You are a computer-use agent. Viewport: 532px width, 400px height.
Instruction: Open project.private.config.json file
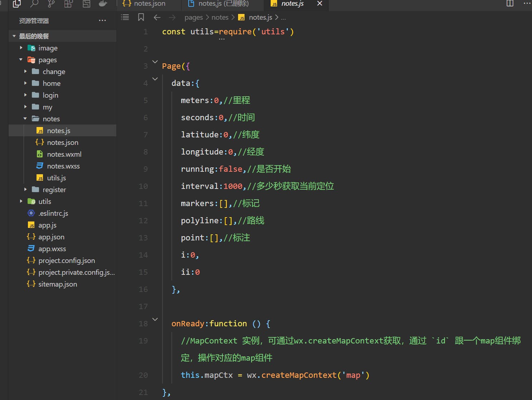coord(63,272)
